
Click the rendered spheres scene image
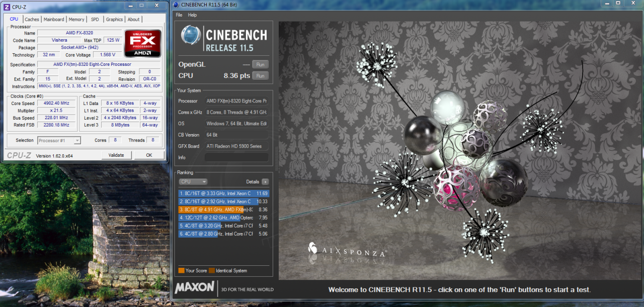(459, 150)
